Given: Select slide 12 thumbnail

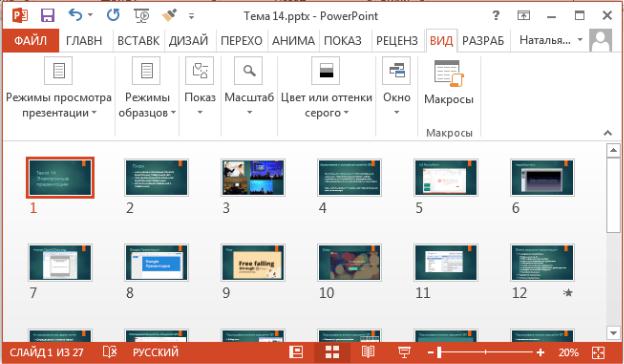Looking at the screenshot, I should pos(542,263).
